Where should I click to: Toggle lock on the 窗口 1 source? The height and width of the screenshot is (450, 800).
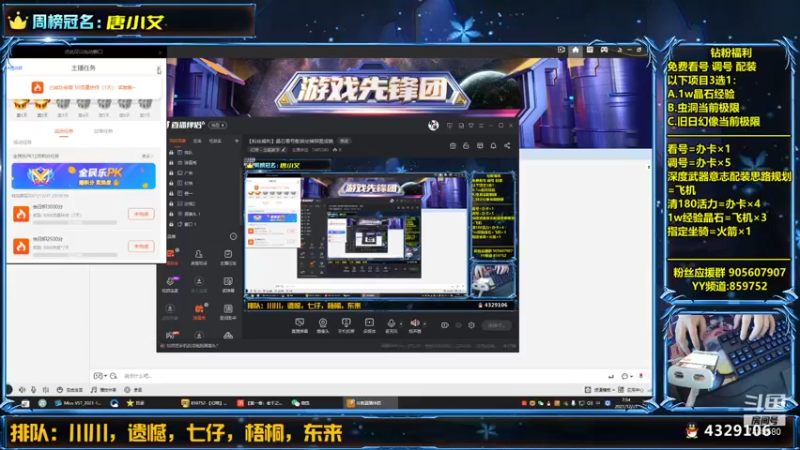[171, 224]
